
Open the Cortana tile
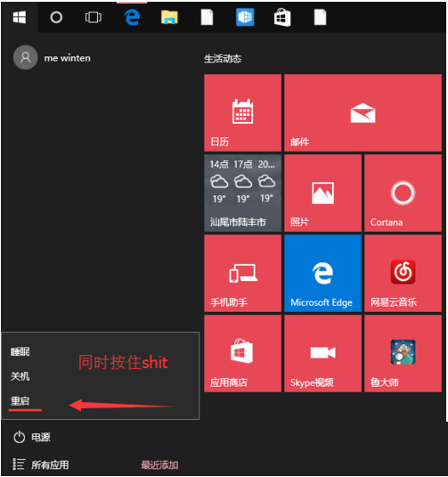(403, 193)
